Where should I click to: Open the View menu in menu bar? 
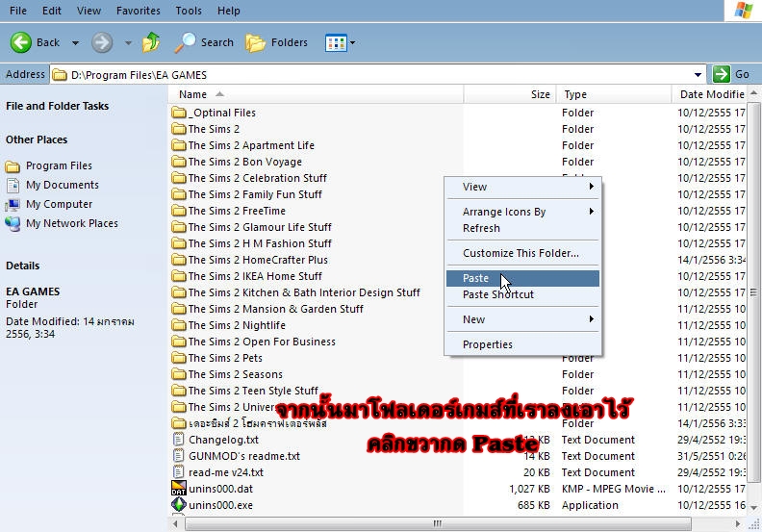89,11
